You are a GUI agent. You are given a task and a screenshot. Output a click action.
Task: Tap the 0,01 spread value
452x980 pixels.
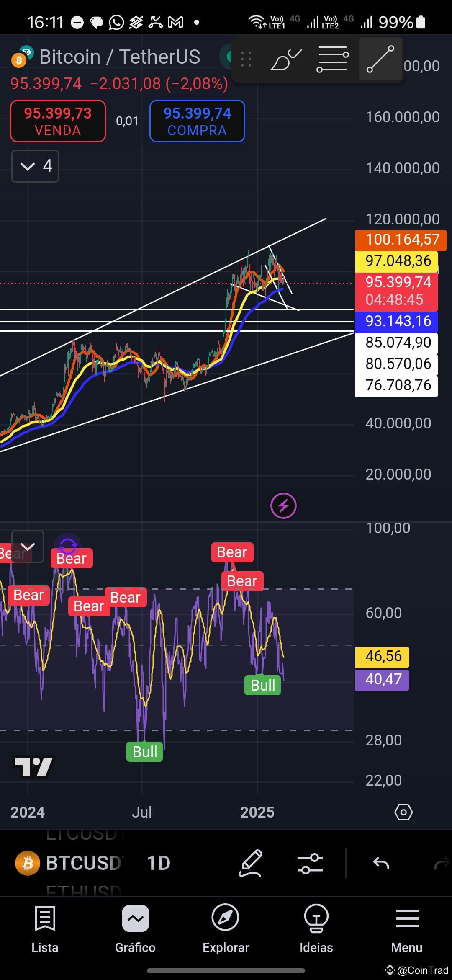(127, 121)
